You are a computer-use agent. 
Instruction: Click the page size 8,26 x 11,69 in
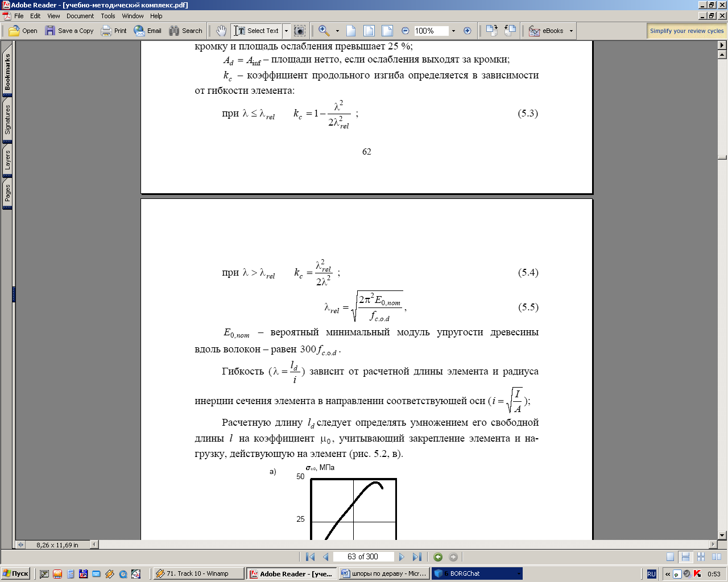pyautogui.click(x=57, y=544)
